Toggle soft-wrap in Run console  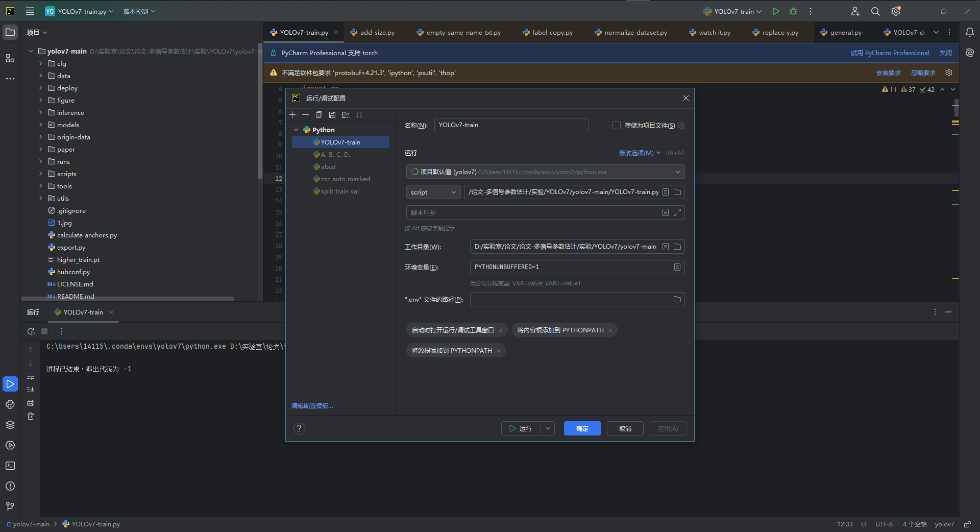pyautogui.click(x=31, y=376)
